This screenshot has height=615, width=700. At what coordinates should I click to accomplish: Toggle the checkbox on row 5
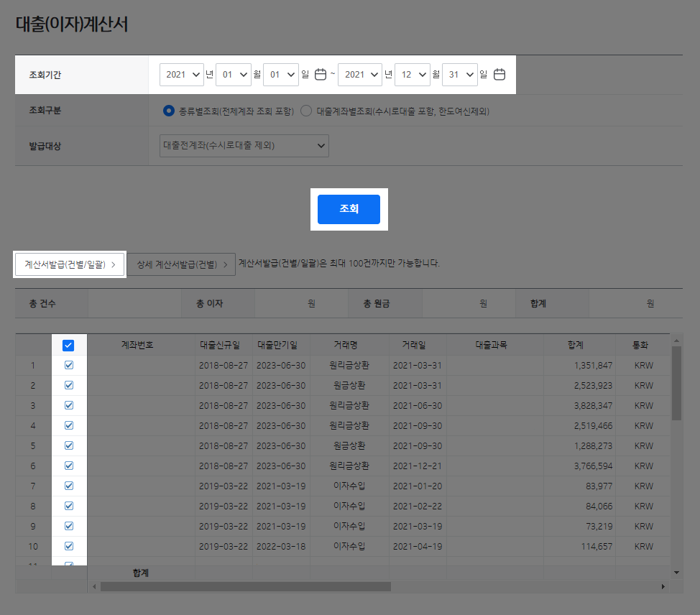68,445
